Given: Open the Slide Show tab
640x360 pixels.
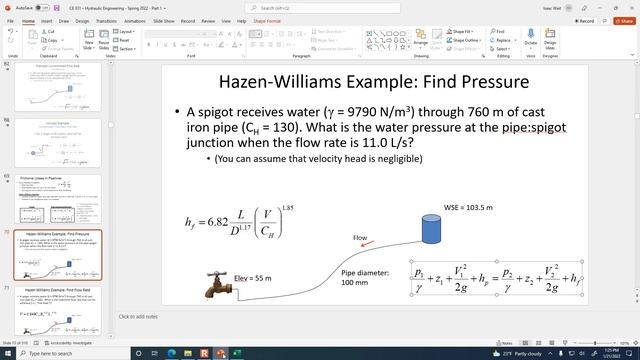Looking at the screenshot, I should pyautogui.click(x=164, y=21).
